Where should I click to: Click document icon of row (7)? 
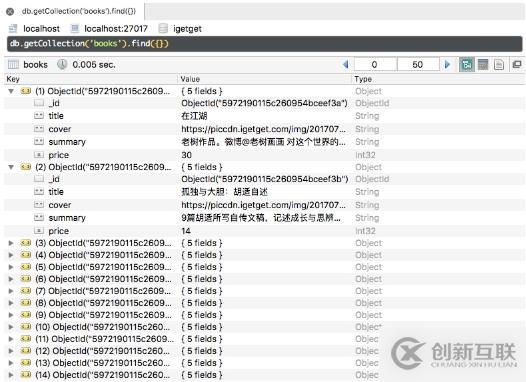[x=26, y=290]
